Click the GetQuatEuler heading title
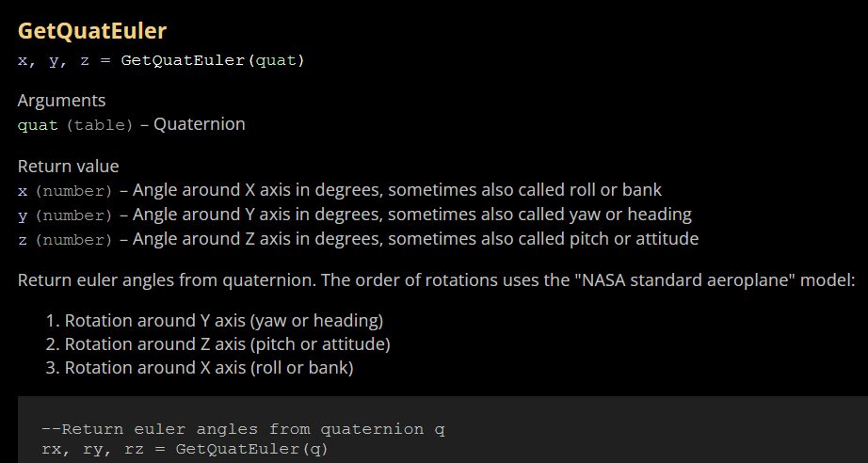Screen dimensions: 868x463 92,30
